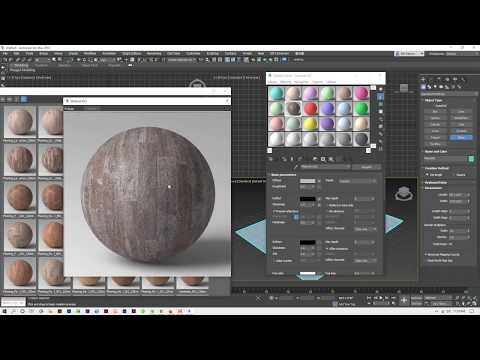Viewport: 480px width, 360px height.
Task: Select the brown wood sample slot in Material Editor
Action: (x=293, y=108)
